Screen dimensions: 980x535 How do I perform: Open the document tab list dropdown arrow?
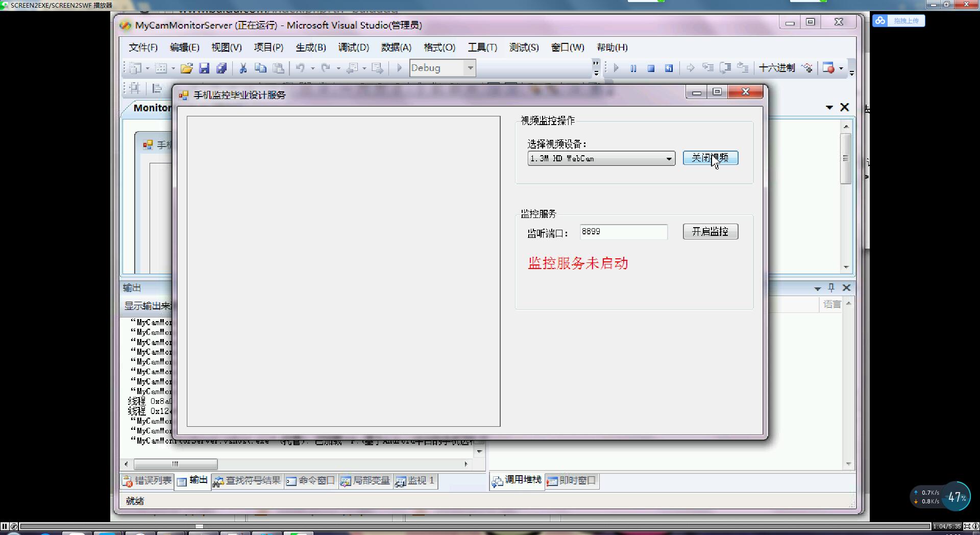coord(829,107)
